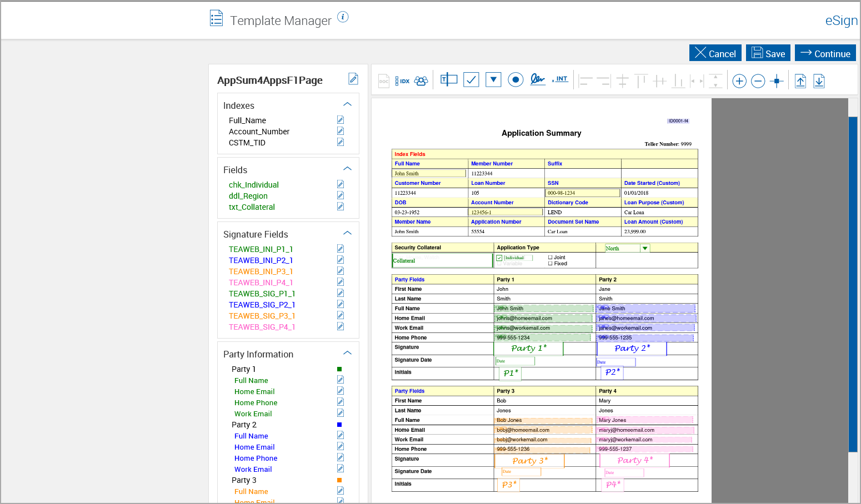Click the zoom out minus icon

pyautogui.click(x=758, y=81)
